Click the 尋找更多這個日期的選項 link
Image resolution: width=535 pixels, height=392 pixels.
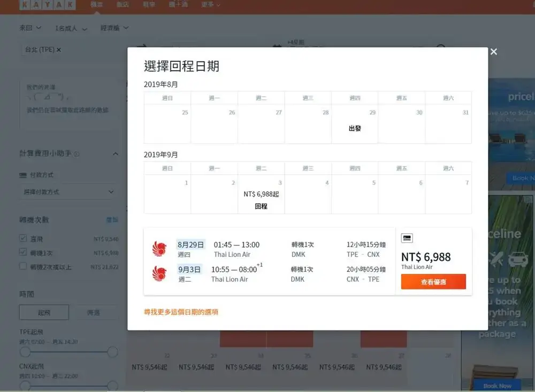(x=181, y=312)
